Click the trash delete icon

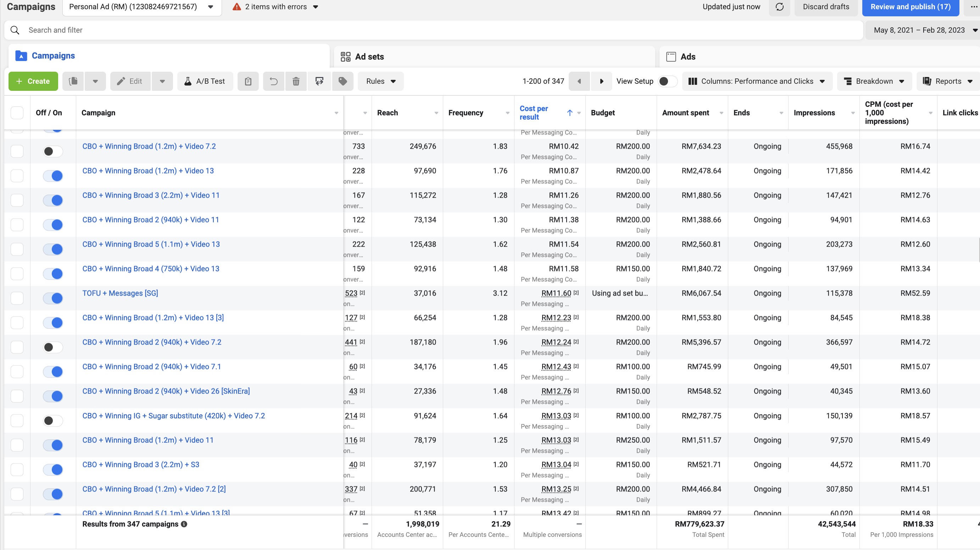coord(296,81)
